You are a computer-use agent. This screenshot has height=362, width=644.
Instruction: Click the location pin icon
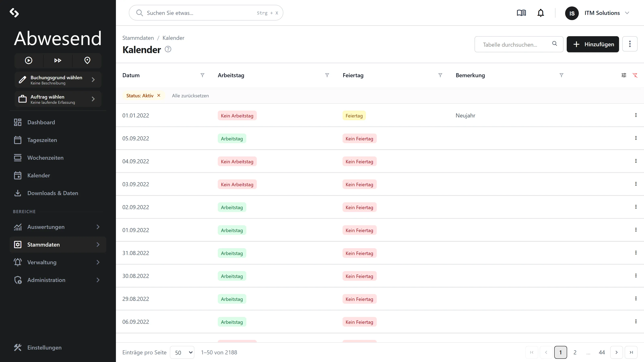coord(87,61)
